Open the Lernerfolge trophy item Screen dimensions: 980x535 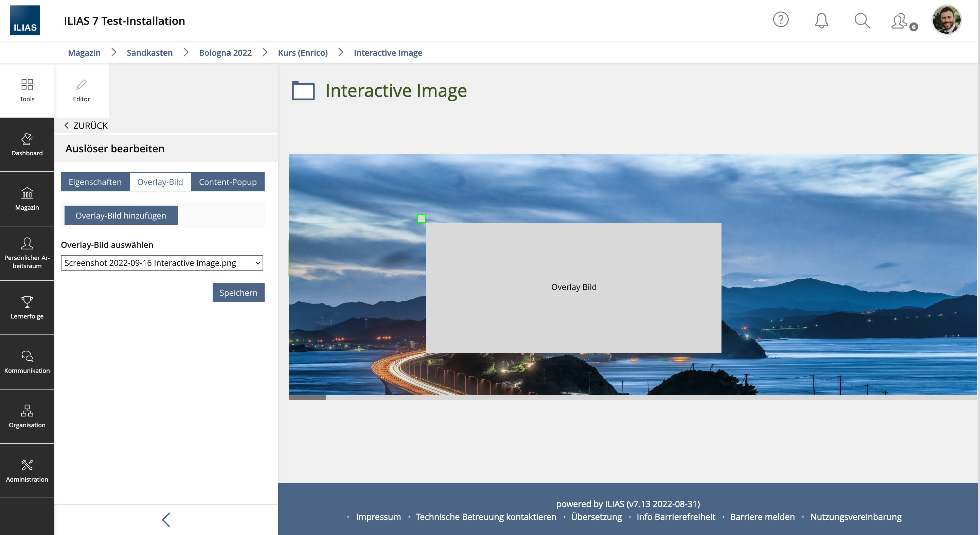pyautogui.click(x=27, y=308)
